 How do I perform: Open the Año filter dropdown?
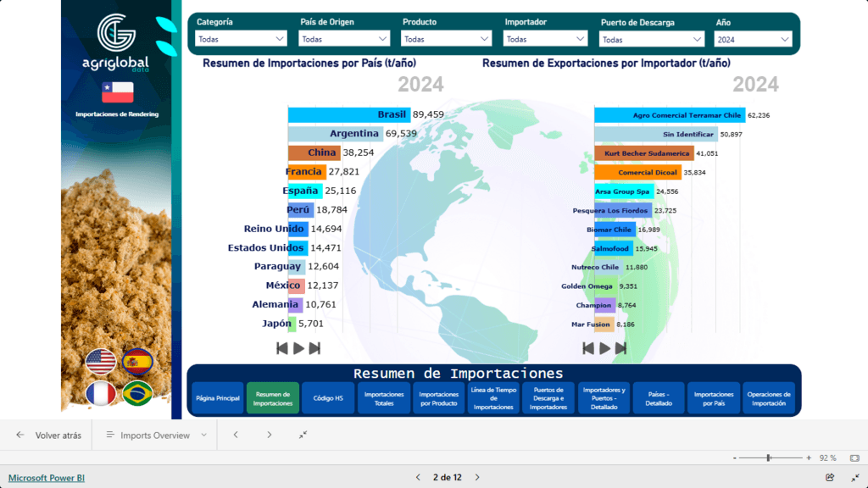pyautogui.click(x=753, y=38)
